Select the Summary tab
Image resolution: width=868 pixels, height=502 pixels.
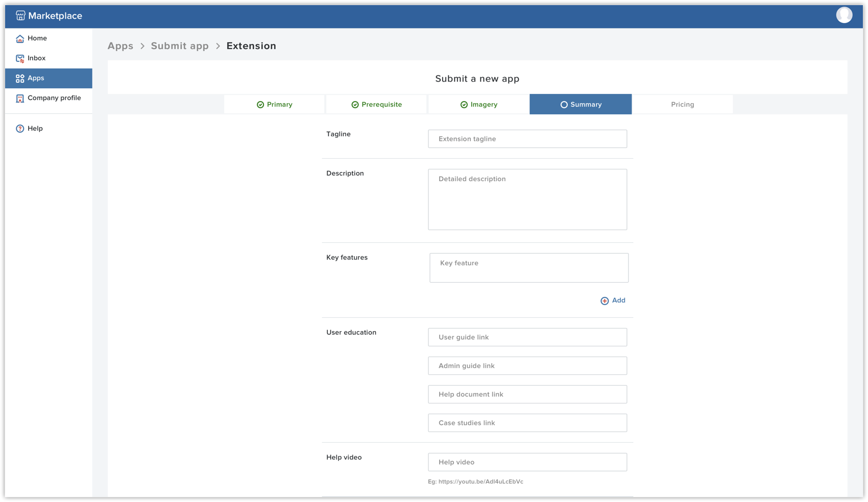(x=581, y=104)
